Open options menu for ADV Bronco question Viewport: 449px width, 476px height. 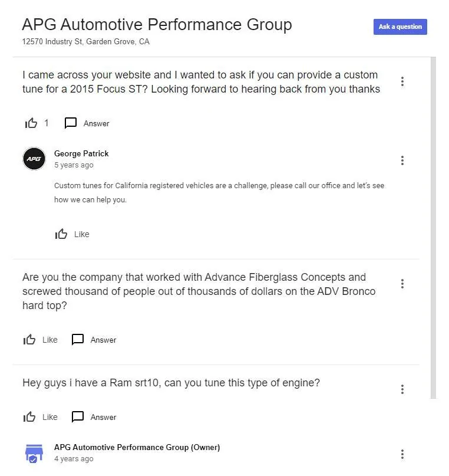click(x=402, y=284)
